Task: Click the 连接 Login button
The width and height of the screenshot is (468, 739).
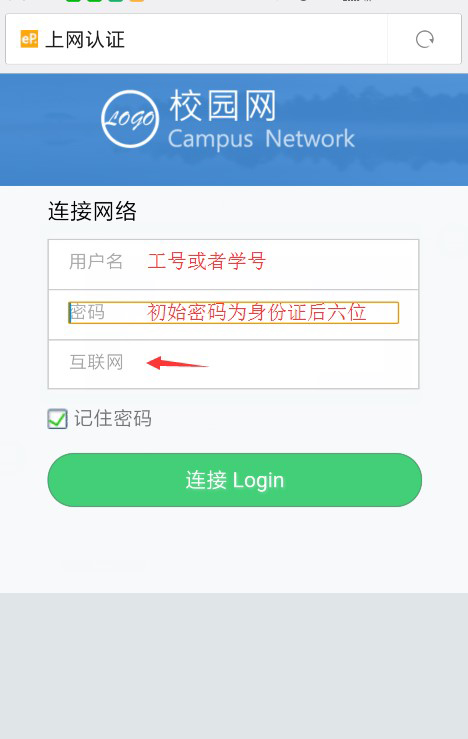Action: [x=235, y=480]
